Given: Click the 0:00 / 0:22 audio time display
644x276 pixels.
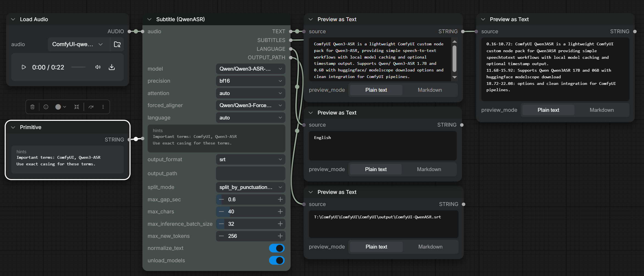Looking at the screenshot, I should [48, 68].
